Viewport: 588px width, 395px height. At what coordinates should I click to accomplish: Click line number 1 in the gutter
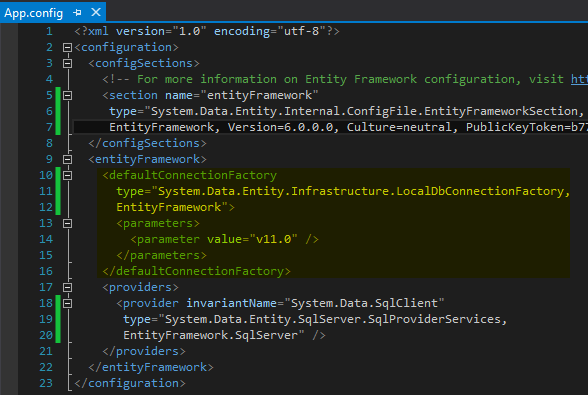tap(49, 31)
